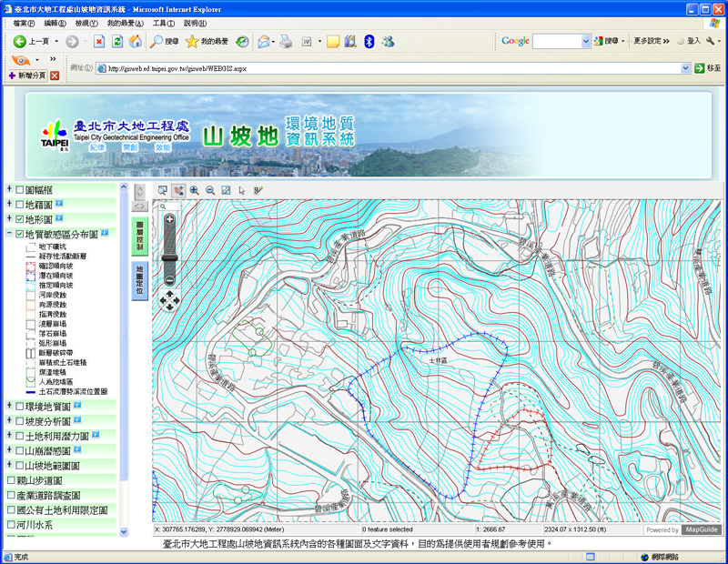728x564 pixels.
Task: Open the address bar URL dropdown
Action: 686,68
